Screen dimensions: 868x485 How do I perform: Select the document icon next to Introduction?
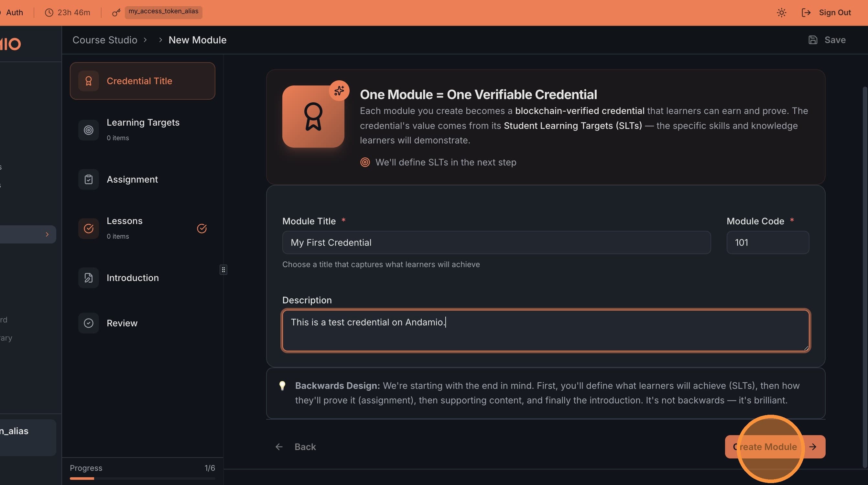pyautogui.click(x=88, y=277)
